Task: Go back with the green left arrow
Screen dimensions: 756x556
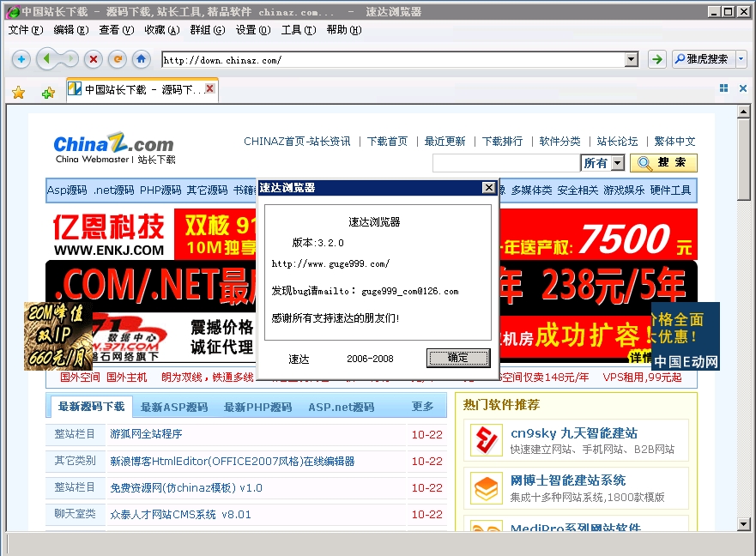Action: coord(47,59)
